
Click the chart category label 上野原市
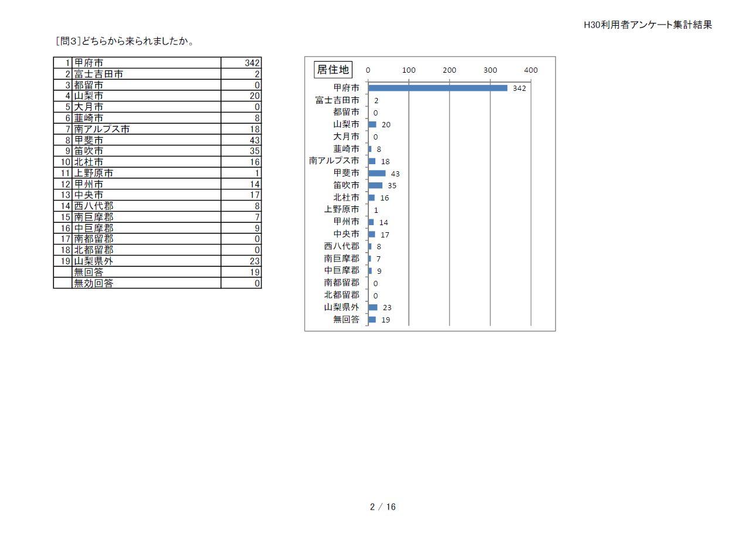(x=341, y=209)
